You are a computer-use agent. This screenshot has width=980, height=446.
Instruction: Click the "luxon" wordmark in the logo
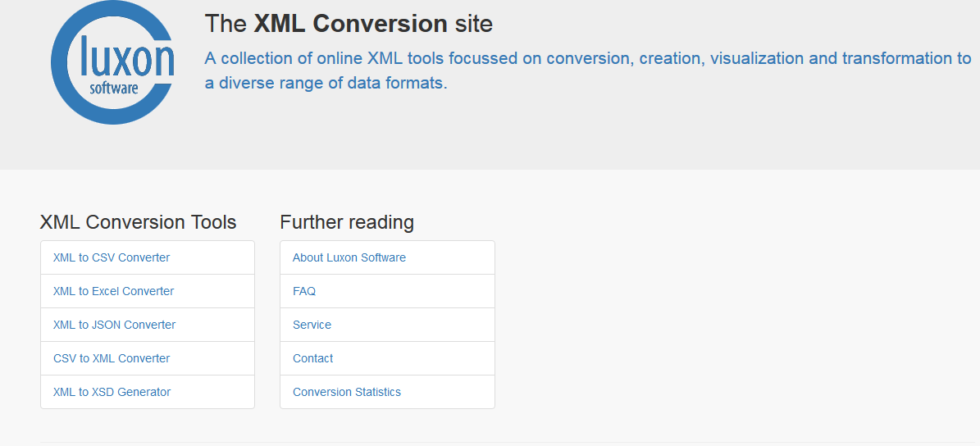(127, 59)
